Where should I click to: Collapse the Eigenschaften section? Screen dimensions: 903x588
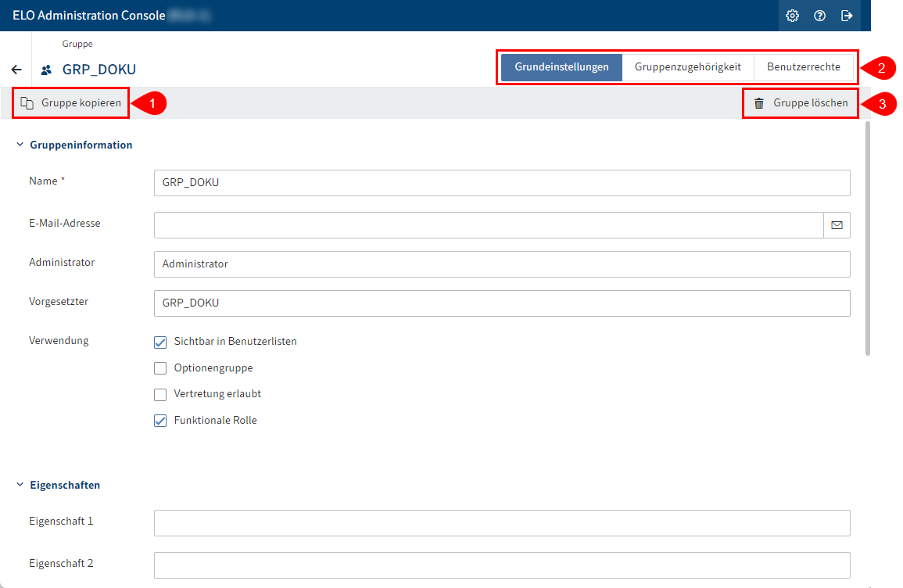[20, 485]
